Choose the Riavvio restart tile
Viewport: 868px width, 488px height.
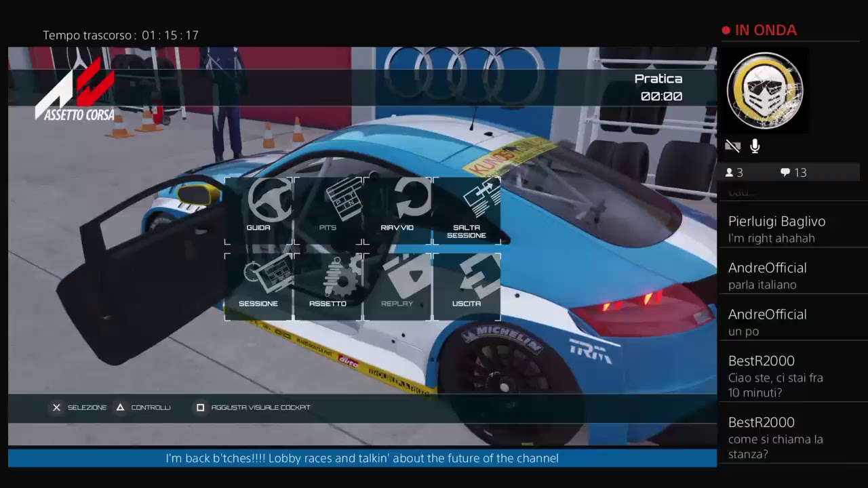coord(397,211)
